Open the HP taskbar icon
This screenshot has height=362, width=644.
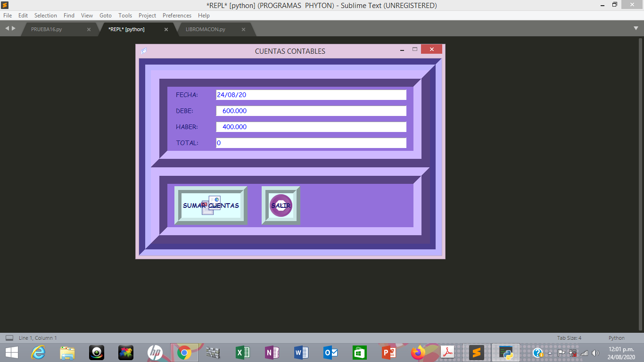click(155, 353)
